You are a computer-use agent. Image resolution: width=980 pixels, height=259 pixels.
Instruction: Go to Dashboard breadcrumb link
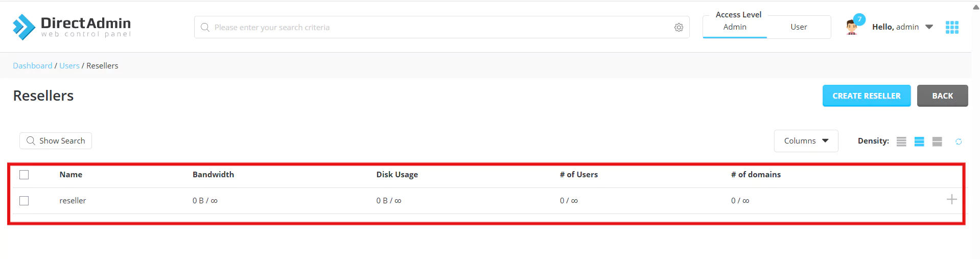point(33,65)
